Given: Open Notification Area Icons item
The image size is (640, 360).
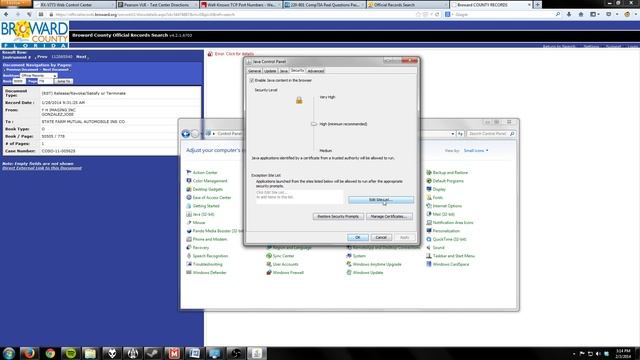Looking at the screenshot, I should pos(450,223).
